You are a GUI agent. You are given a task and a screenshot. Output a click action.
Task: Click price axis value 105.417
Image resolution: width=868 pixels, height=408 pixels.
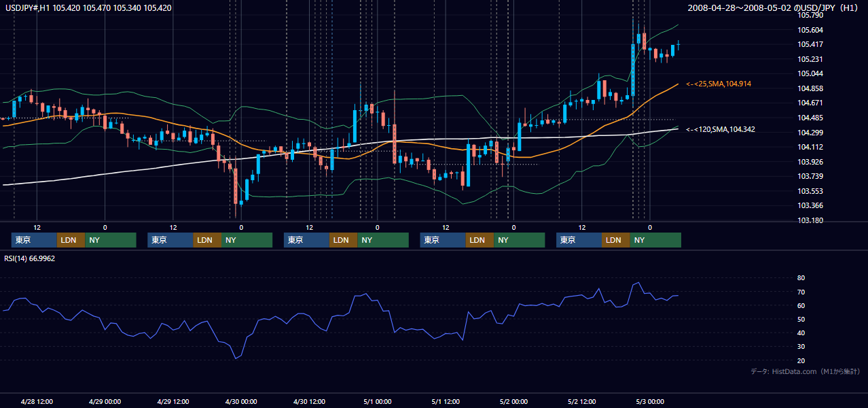tap(810, 44)
